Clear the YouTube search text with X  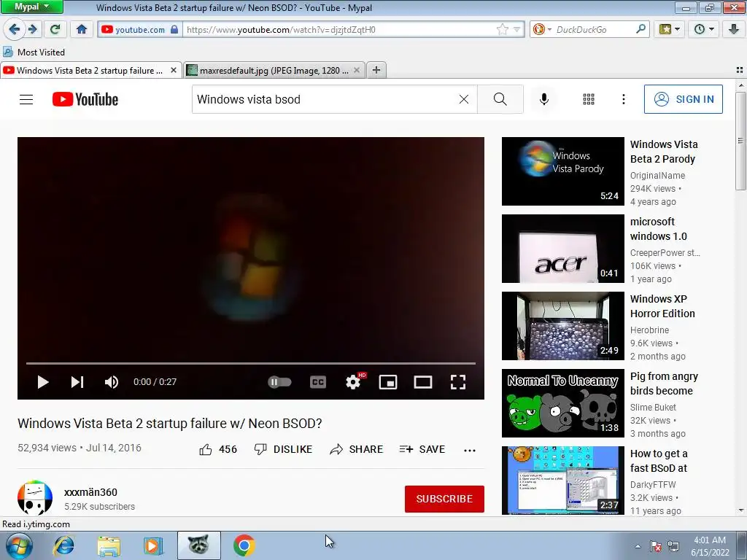[463, 99]
